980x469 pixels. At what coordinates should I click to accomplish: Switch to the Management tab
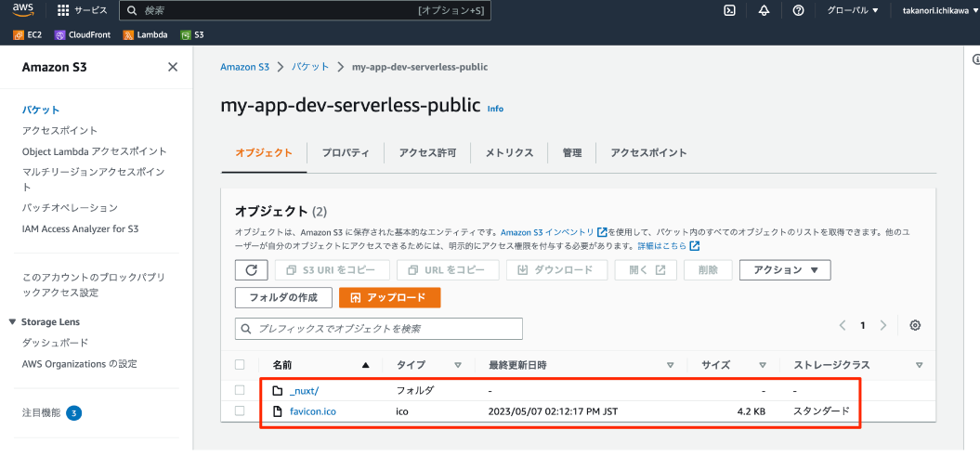coord(572,153)
